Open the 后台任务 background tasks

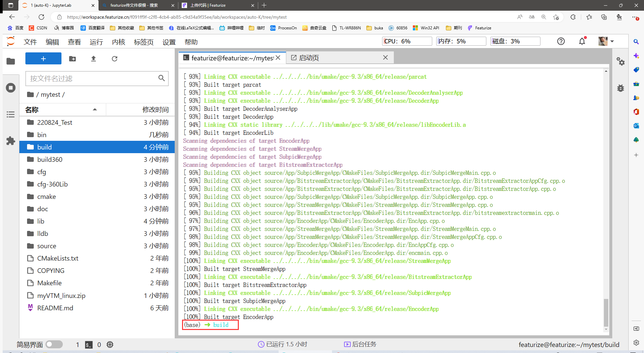360,344
